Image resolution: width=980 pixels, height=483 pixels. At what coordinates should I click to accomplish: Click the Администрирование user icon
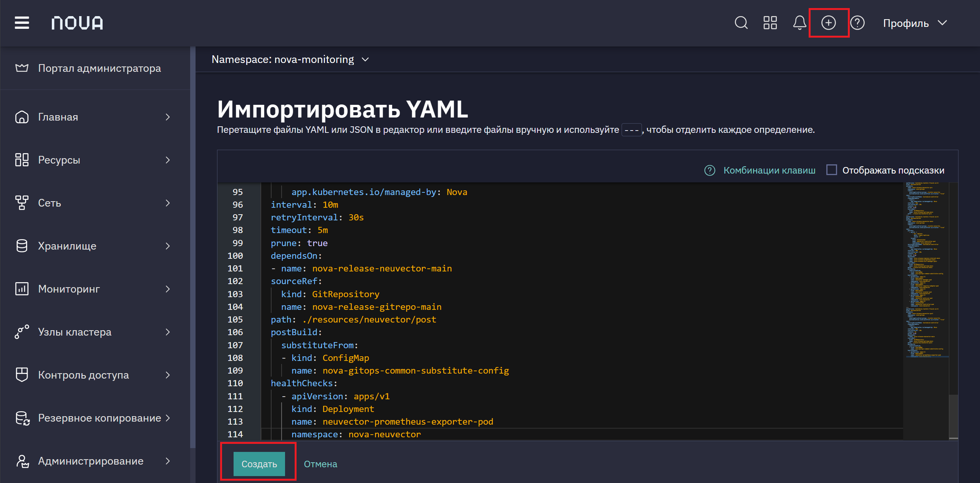click(x=23, y=461)
